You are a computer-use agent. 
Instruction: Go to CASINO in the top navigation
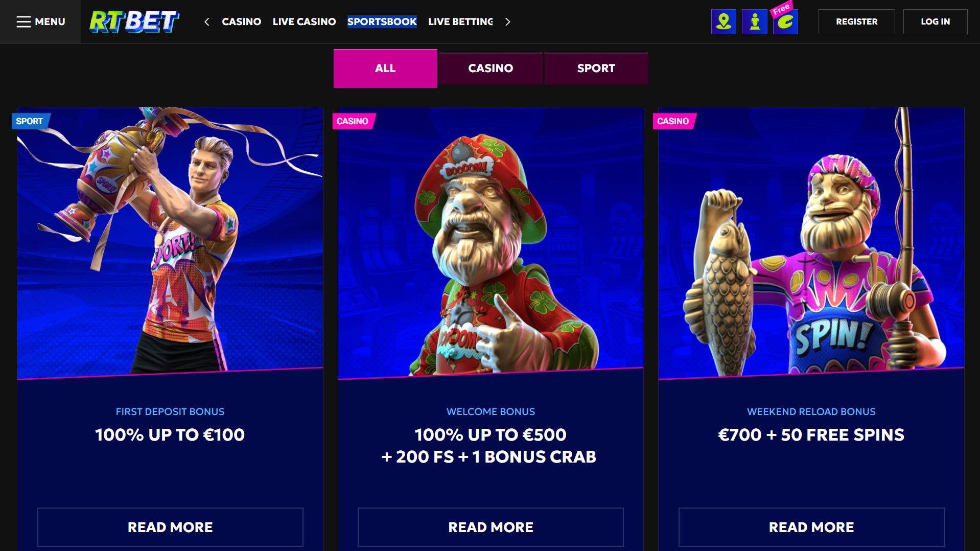[x=241, y=21]
